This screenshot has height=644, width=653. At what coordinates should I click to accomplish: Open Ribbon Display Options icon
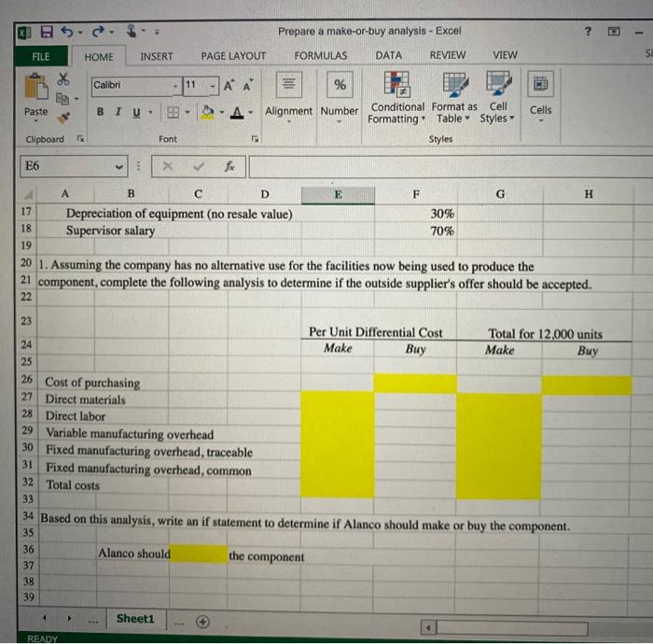coord(614,31)
